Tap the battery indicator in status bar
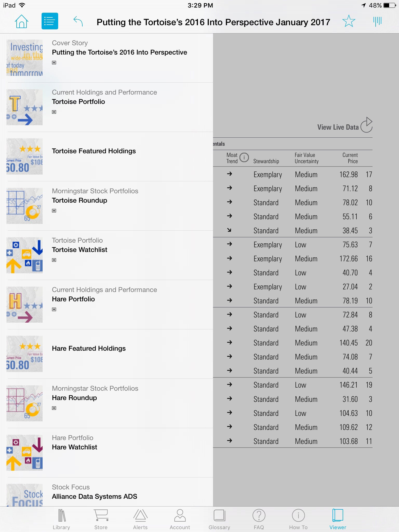This screenshot has width=399, height=532. click(x=390, y=5)
